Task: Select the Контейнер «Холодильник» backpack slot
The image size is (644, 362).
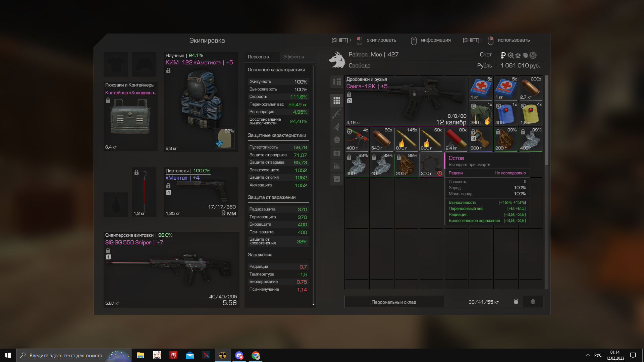Action: pyautogui.click(x=130, y=116)
